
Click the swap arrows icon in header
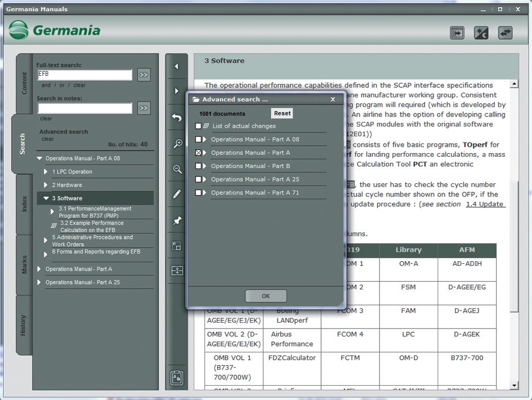pos(505,33)
